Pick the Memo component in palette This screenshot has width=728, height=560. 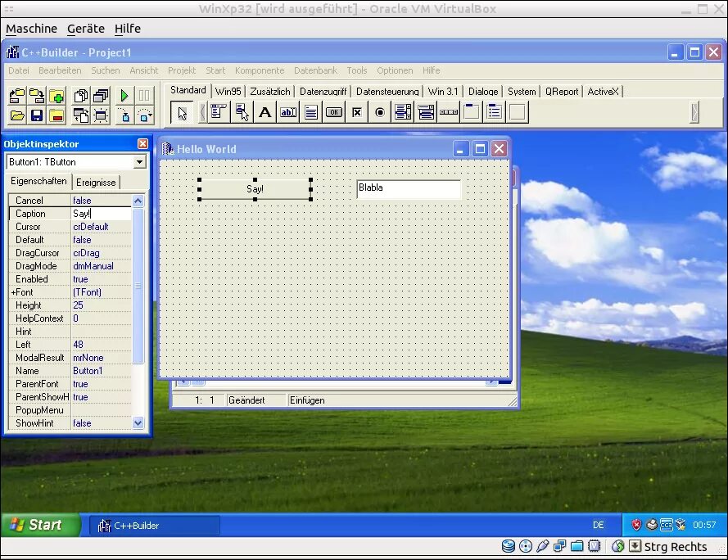311,112
